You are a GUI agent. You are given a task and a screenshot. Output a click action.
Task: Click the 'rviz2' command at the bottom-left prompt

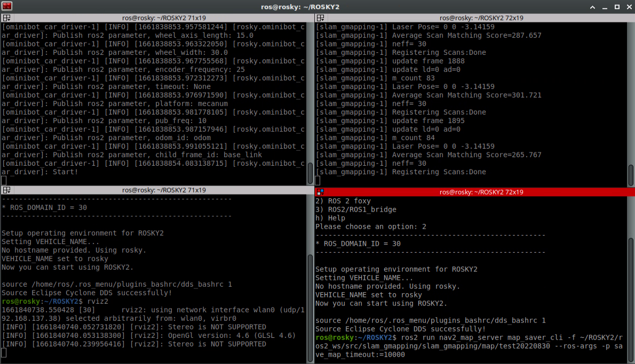pos(98,302)
